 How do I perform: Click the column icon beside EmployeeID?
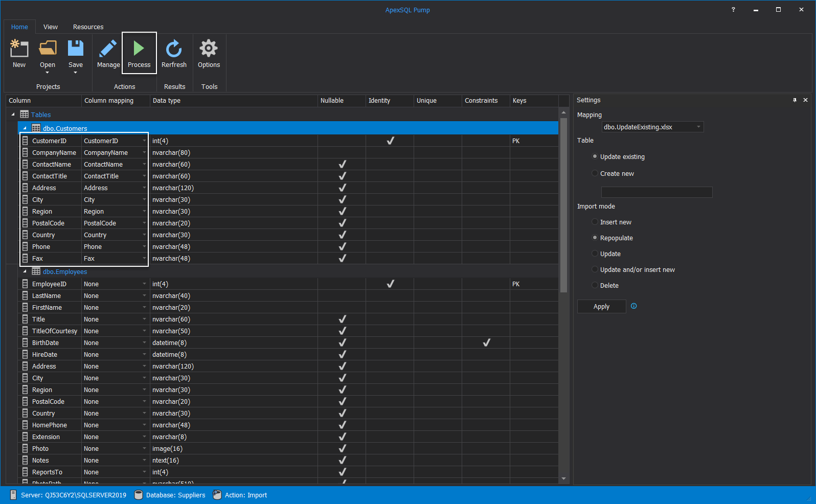click(25, 284)
